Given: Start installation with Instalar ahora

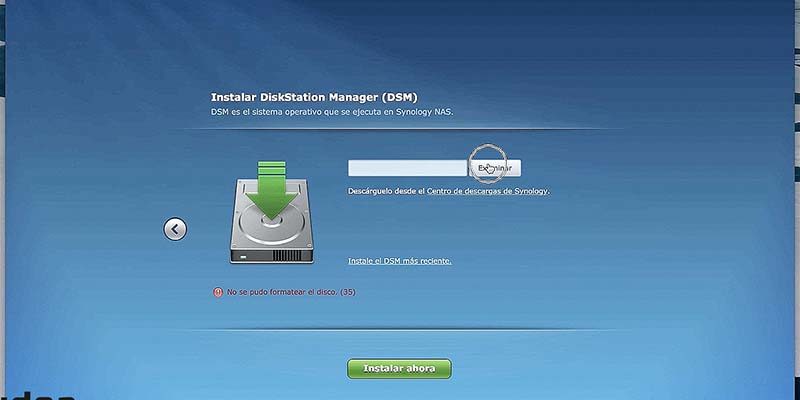Looking at the screenshot, I should pos(399,369).
